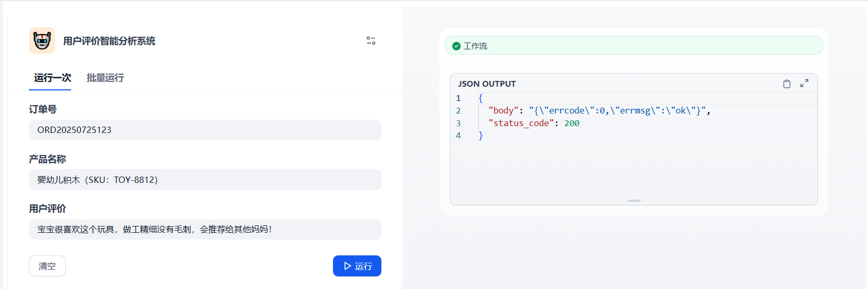
Task: Click the 产品名称 input field
Action: click(205, 180)
